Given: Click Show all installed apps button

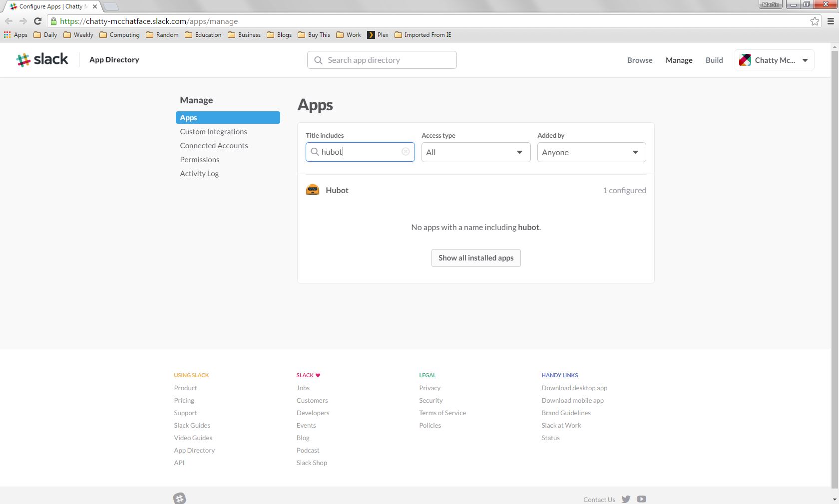Looking at the screenshot, I should pos(476,258).
